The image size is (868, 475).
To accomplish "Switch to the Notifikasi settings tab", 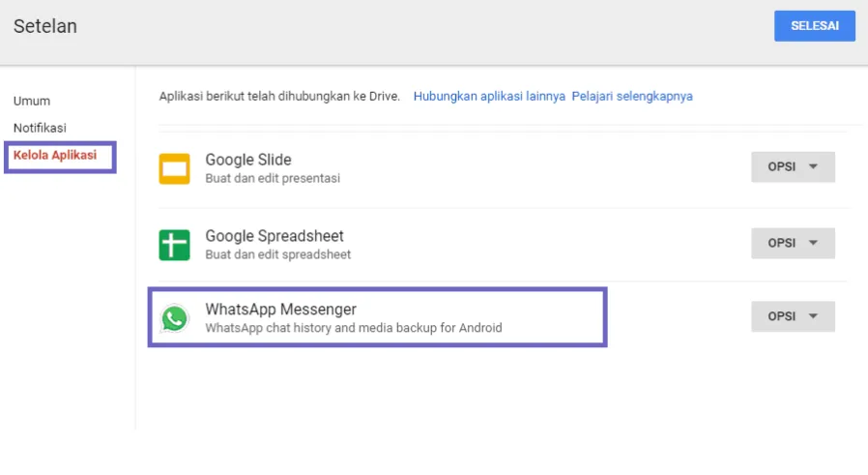I will [x=40, y=128].
